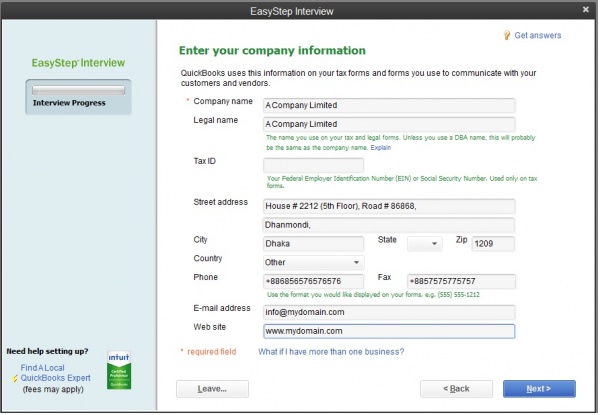Click the Fax number field

pos(461,281)
